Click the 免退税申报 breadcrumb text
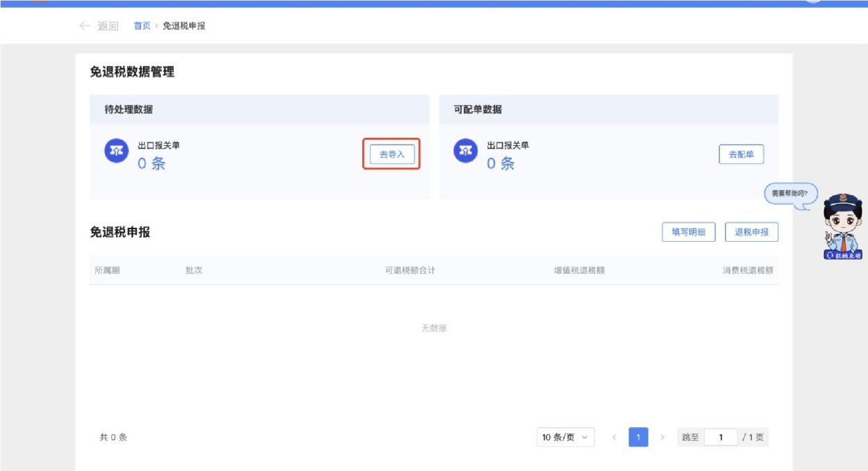 click(184, 26)
